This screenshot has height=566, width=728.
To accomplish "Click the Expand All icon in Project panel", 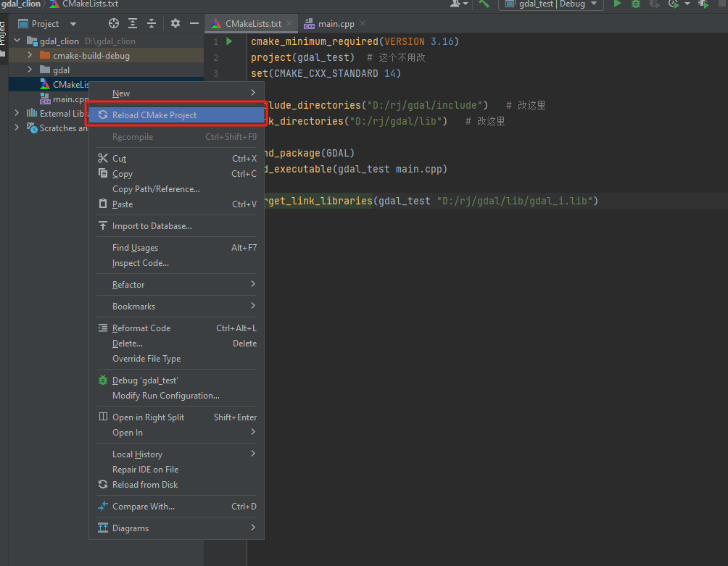I will tap(133, 24).
